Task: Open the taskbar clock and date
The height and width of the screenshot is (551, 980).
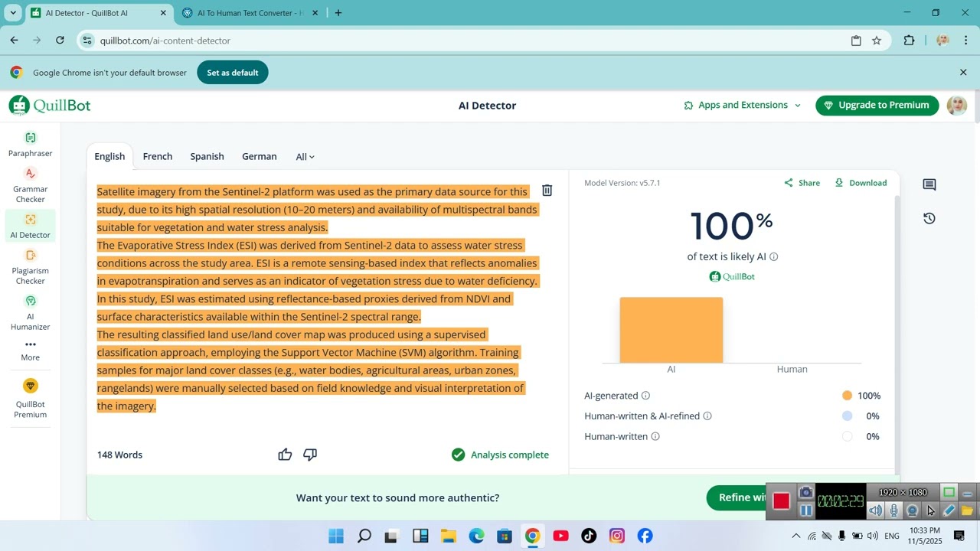Action: point(924,536)
